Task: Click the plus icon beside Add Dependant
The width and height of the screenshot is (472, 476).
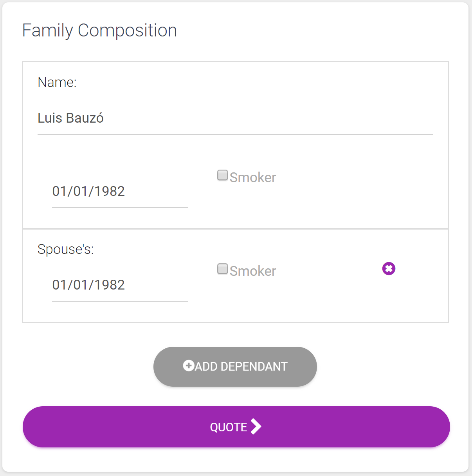Action: pyautogui.click(x=188, y=366)
